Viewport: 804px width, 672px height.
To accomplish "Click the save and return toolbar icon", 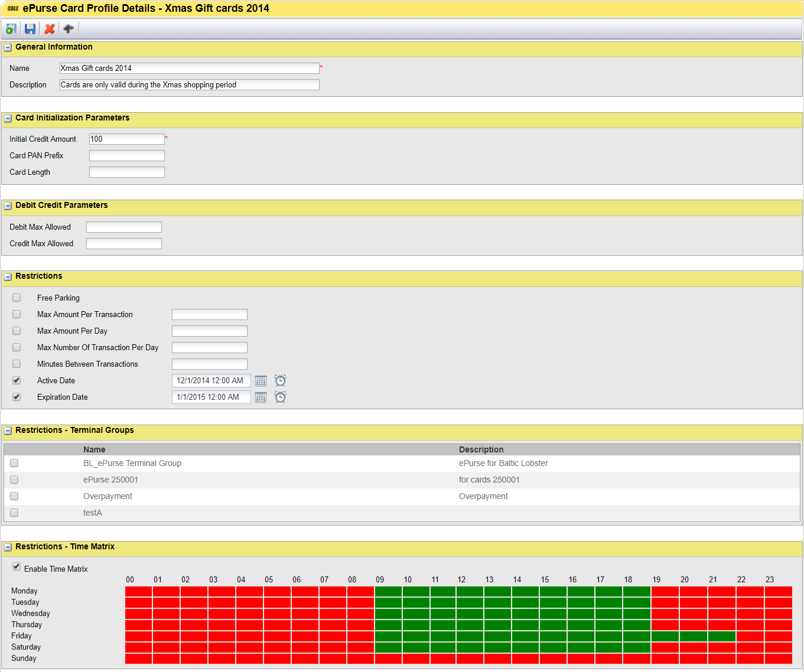I will 11,29.
